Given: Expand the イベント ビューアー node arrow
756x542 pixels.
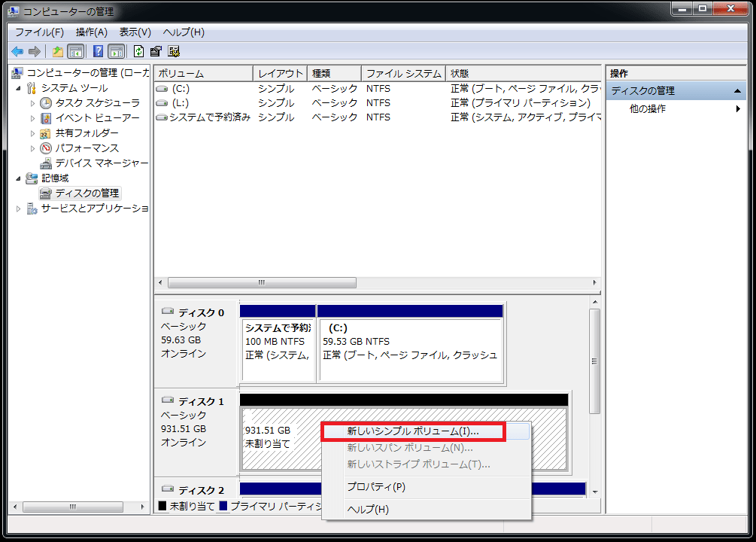Looking at the screenshot, I should coord(32,118).
